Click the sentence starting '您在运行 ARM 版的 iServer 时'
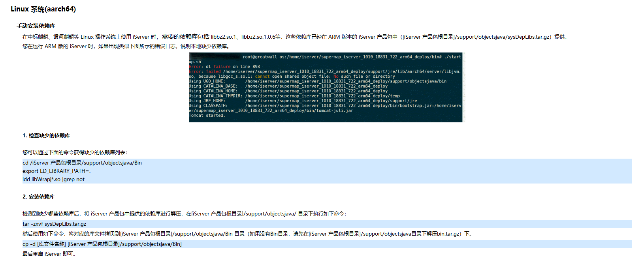This screenshot has height=266, width=644. point(126,46)
